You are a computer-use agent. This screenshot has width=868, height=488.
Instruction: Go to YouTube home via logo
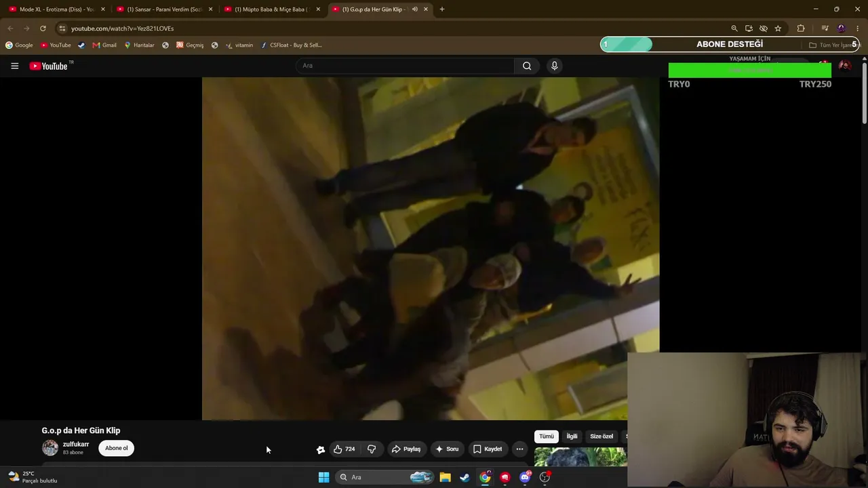point(49,66)
